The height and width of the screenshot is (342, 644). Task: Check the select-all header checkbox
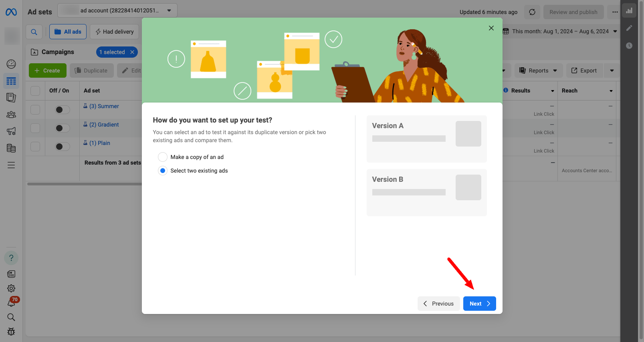tap(35, 91)
